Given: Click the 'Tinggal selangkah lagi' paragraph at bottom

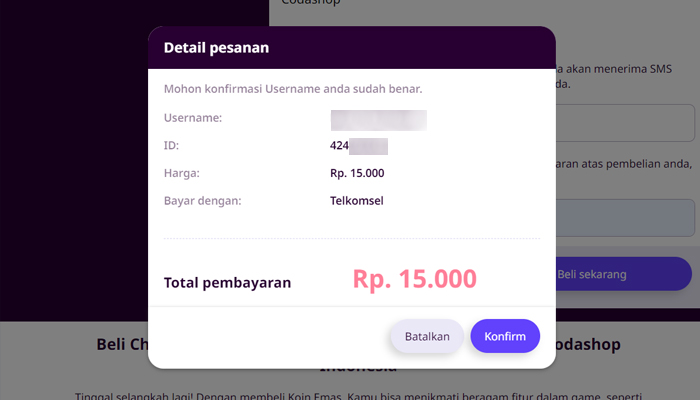Looking at the screenshot, I should click(358, 396).
